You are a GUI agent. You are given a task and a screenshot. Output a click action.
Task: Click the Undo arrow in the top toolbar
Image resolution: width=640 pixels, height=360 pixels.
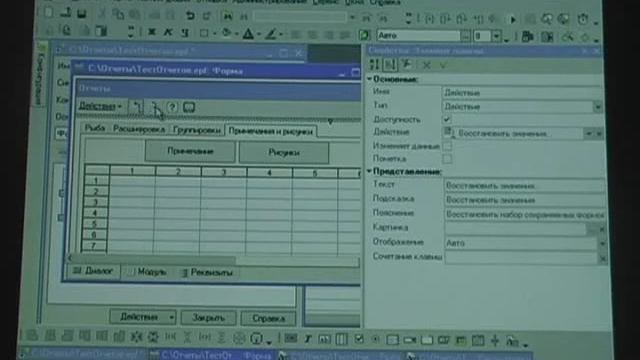(x=190, y=16)
